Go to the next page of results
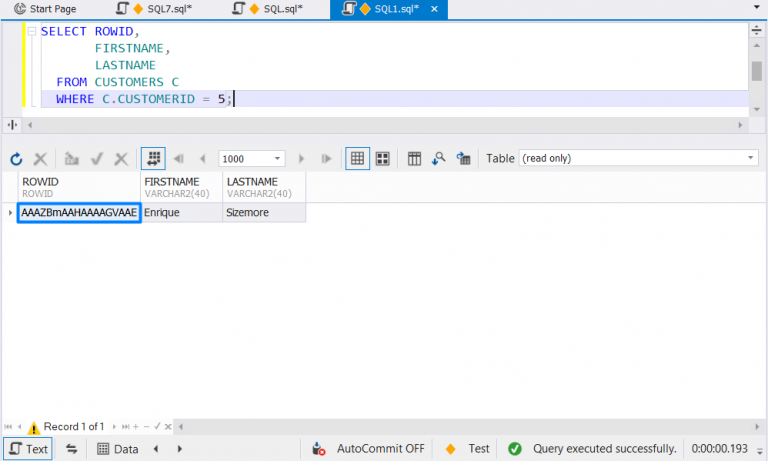 click(301, 159)
